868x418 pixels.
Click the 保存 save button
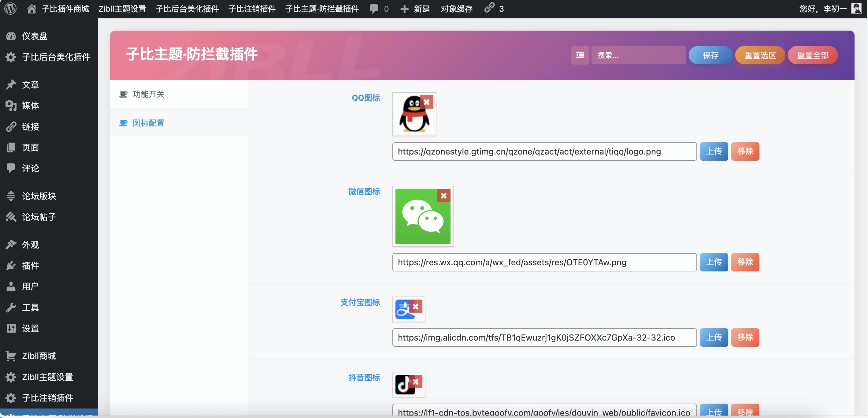tap(710, 55)
